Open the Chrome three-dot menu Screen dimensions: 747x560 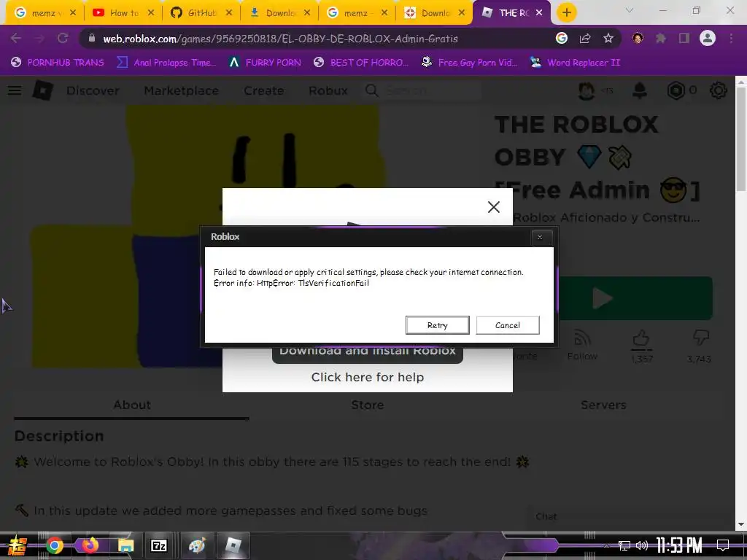click(x=731, y=38)
